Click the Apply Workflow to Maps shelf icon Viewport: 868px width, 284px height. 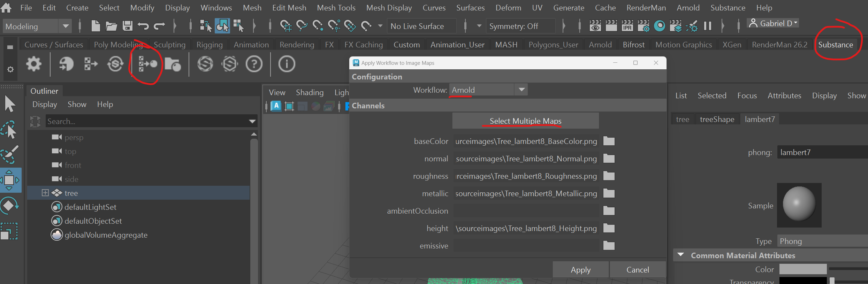click(148, 64)
